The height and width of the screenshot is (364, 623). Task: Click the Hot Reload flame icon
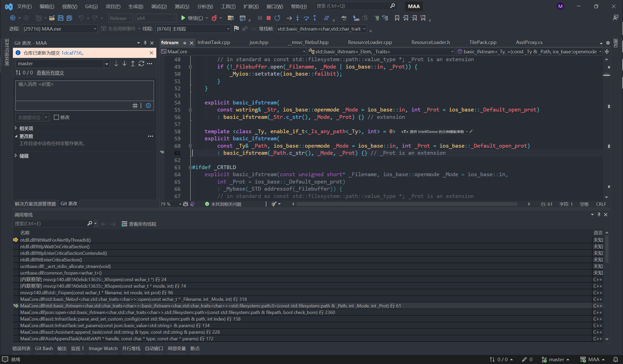coord(214,18)
